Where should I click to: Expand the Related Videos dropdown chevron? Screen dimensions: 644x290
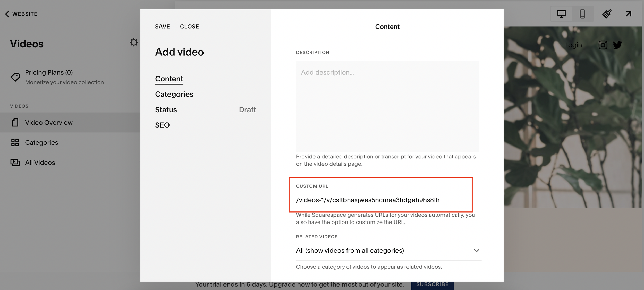pos(476,250)
